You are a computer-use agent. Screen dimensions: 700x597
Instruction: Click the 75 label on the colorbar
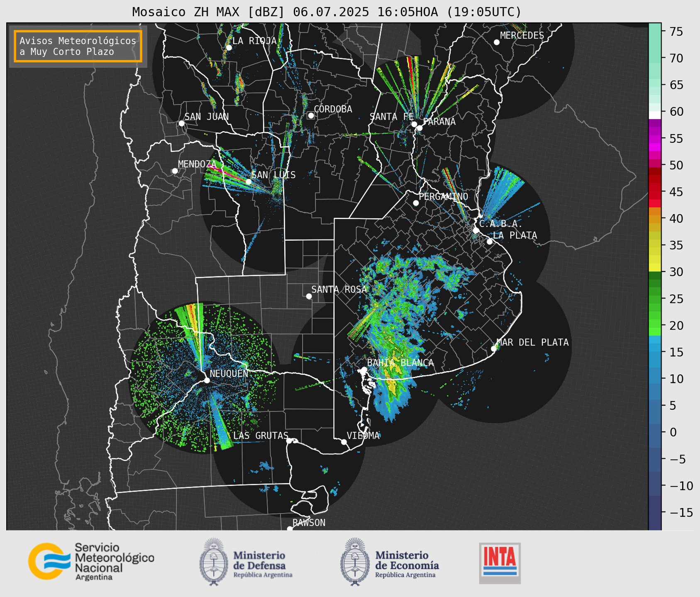676,32
